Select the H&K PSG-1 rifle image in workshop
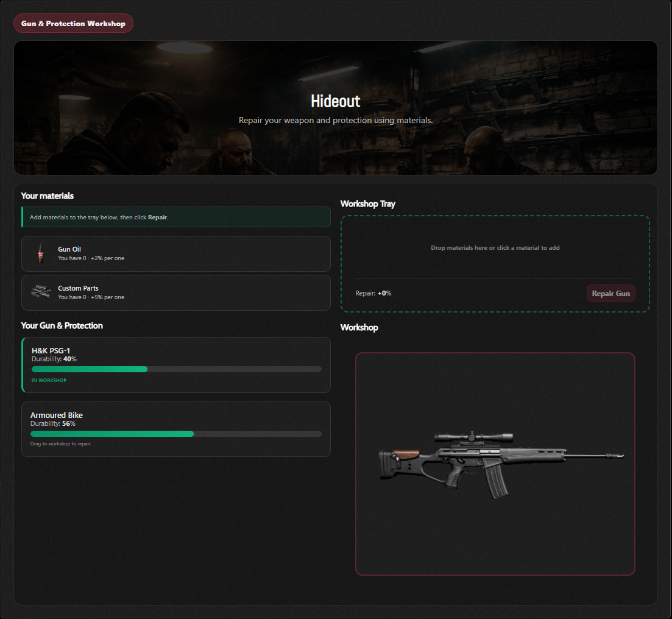The image size is (672, 619). click(x=501, y=464)
